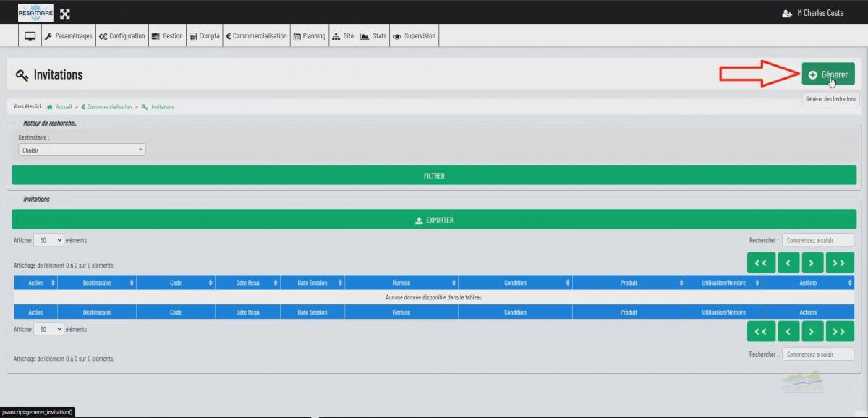The height and width of the screenshot is (418, 868).
Task: Change upper Afficher elements count dropdown
Action: [48, 240]
